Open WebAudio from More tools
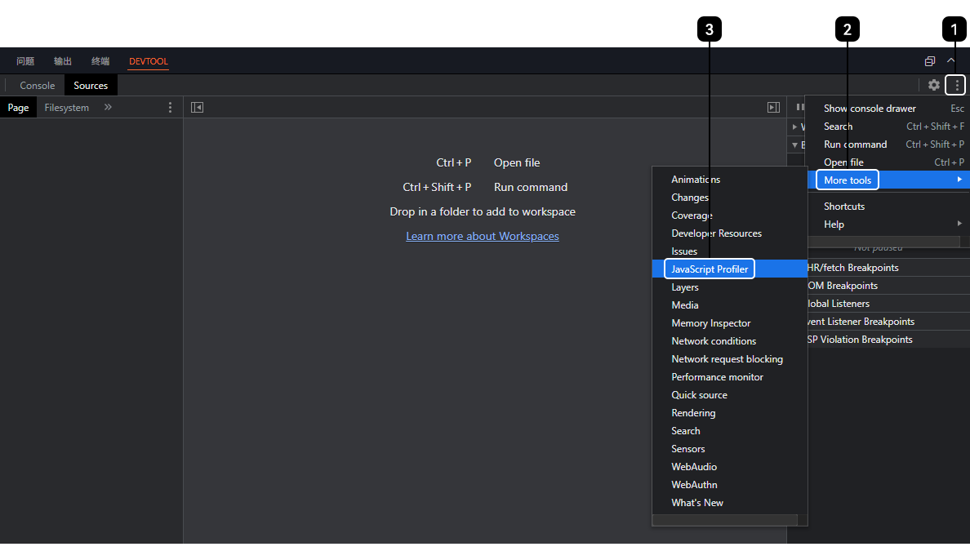Image resolution: width=970 pixels, height=560 pixels. click(x=729, y=467)
